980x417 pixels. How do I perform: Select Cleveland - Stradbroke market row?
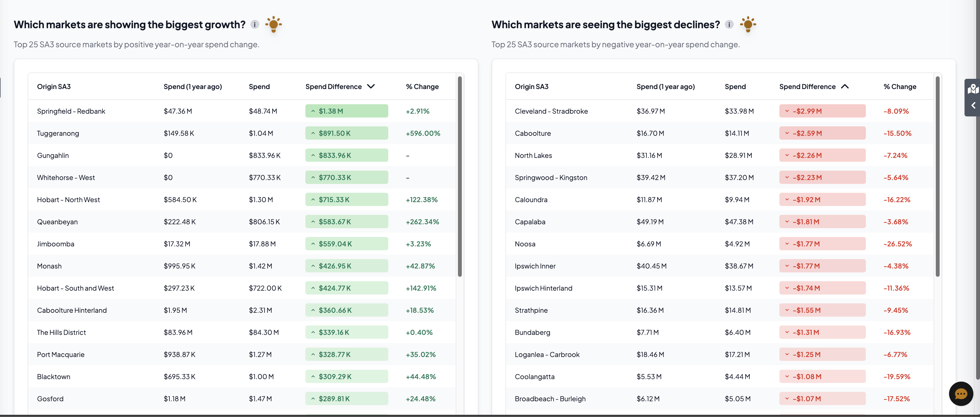pyautogui.click(x=551, y=111)
